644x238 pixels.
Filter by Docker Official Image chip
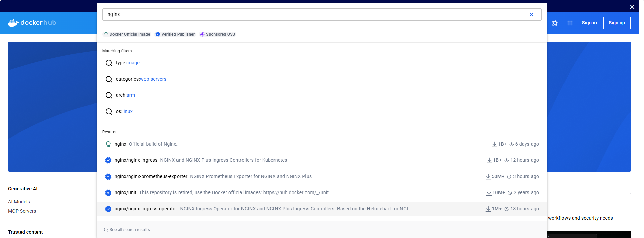[x=127, y=34]
